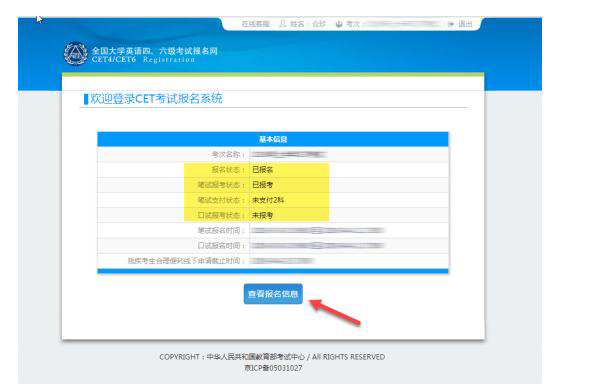598x389 pixels.
Task: Select the 笔试报名时间 row value
Action: [318, 230]
